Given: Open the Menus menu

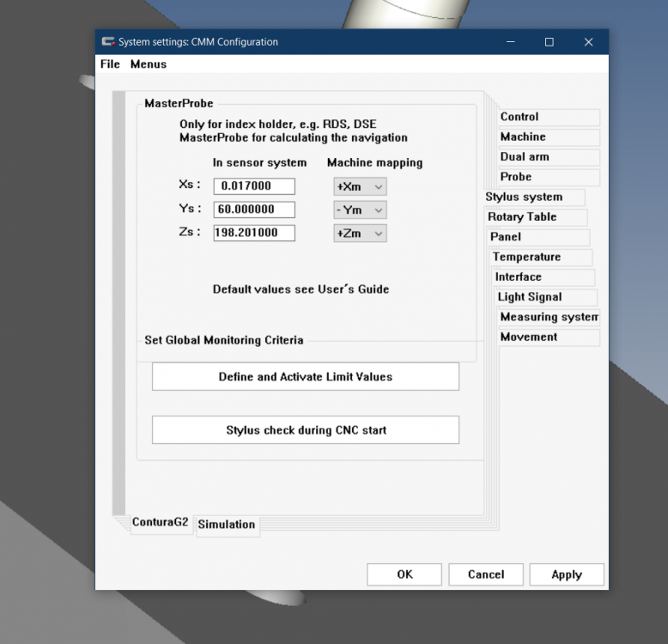Looking at the screenshot, I should (x=149, y=64).
